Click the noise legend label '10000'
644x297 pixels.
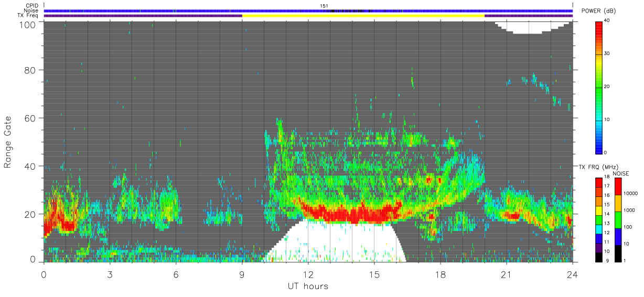(x=630, y=193)
